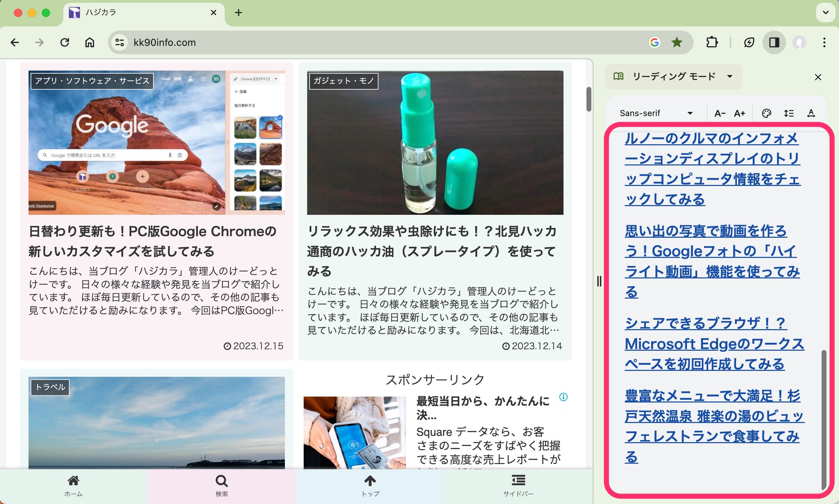This screenshot has width=839, height=504.
Task: Increase reading mode font size
Action: pyautogui.click(x=740, y=113)
